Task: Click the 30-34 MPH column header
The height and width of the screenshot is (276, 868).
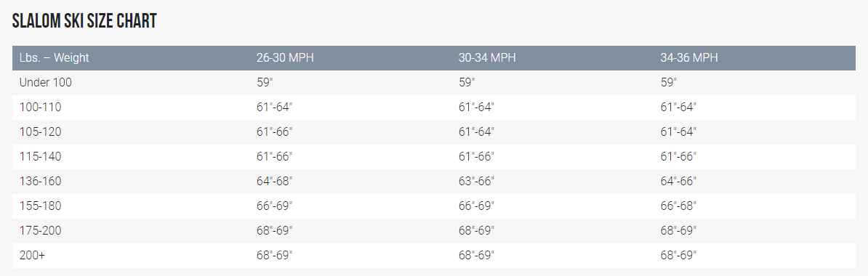Action: (487, 57)
